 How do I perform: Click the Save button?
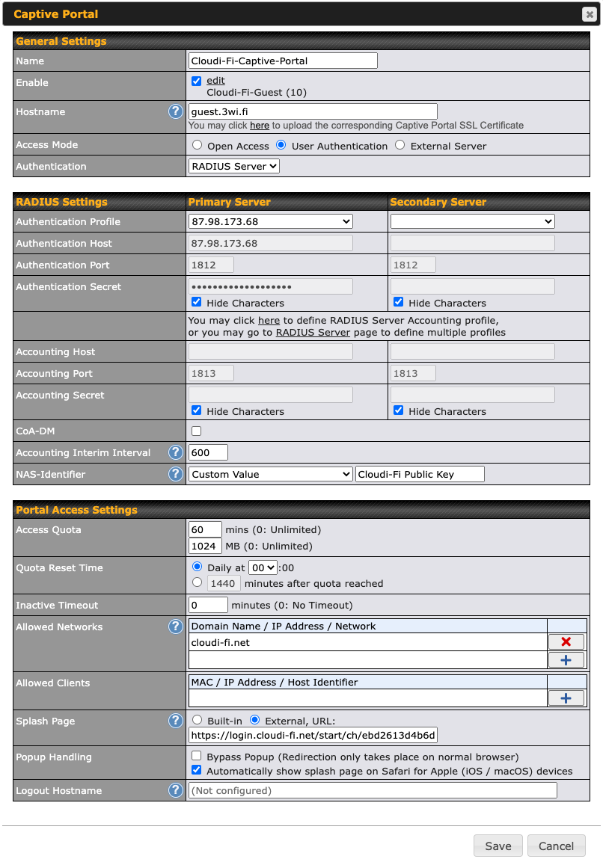(x=498, y=846)
